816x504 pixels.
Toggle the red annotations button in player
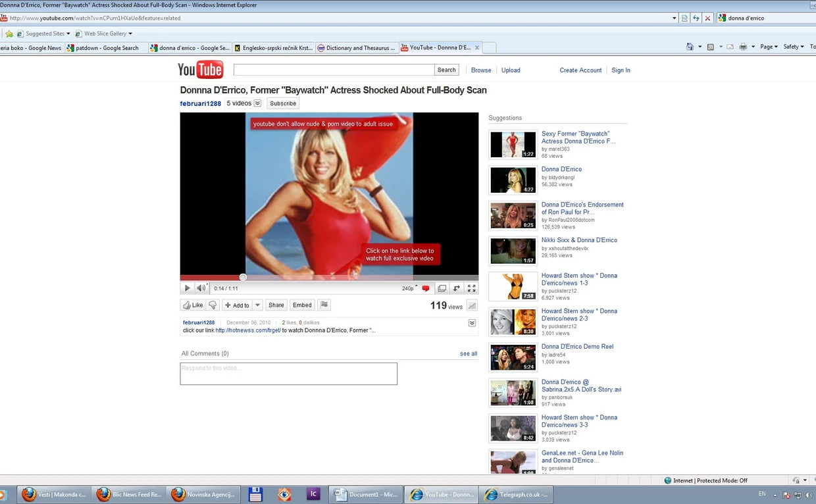pyautogui.click(x=426, y=288)
